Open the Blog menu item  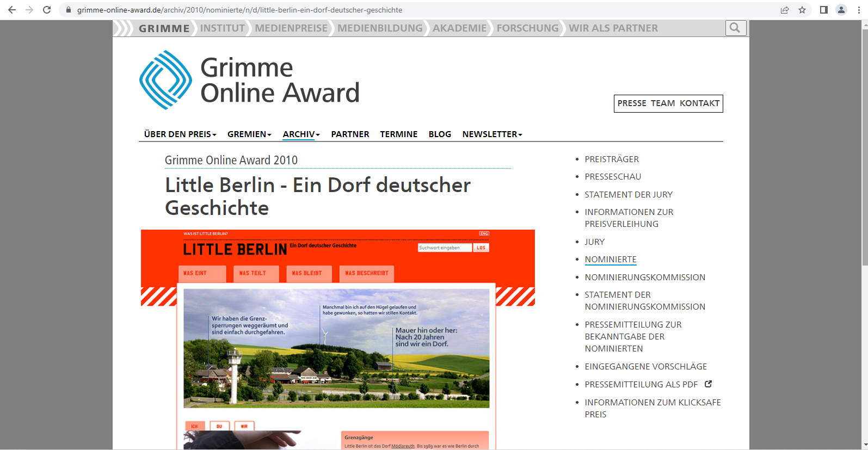[x=440, y=134]
